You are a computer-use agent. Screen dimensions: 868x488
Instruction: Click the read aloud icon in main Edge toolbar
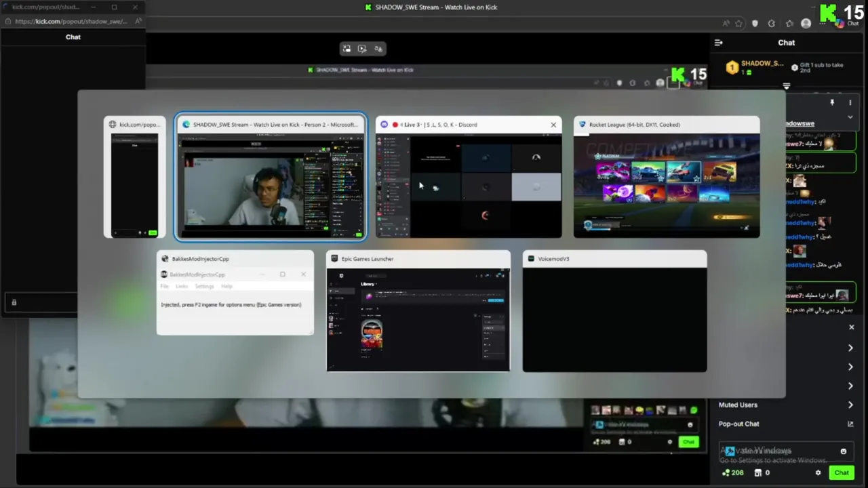pos(726,24)
